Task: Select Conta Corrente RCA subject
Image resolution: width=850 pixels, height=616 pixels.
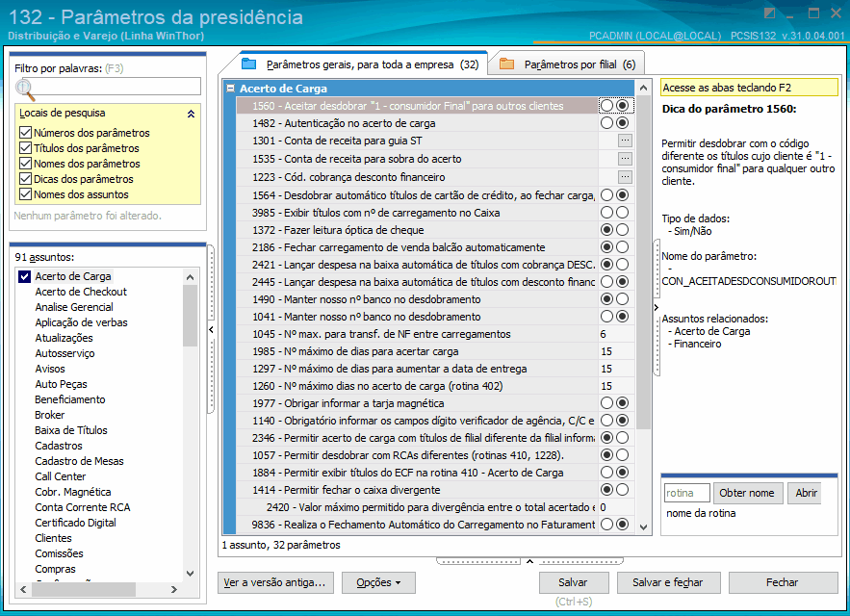Action: point(83,507)
